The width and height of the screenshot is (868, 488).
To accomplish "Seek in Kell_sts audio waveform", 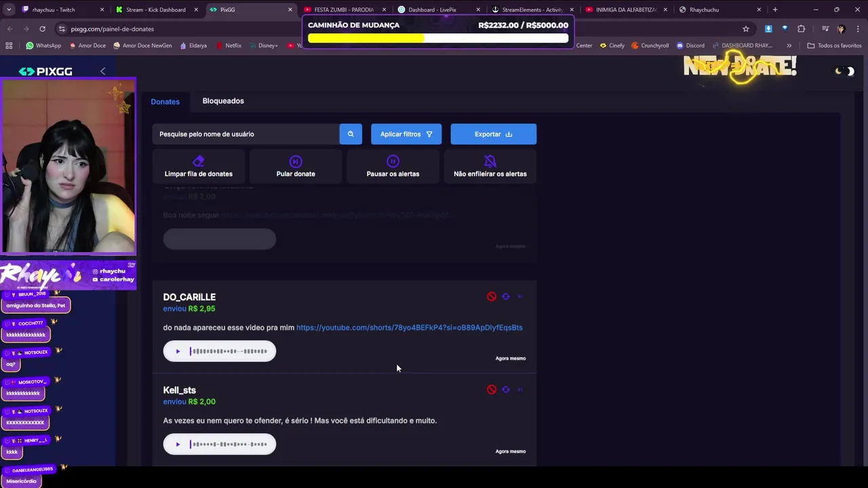I will tap(229, 445).
